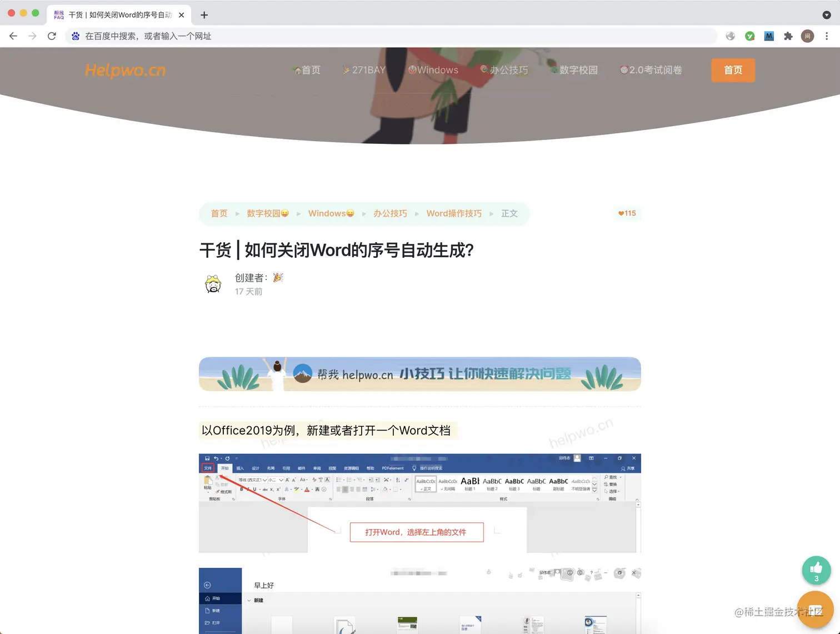
Task: Click the text highlight color swatch in the ribbon
Action: pyautogui.click(x=296, y=490)
